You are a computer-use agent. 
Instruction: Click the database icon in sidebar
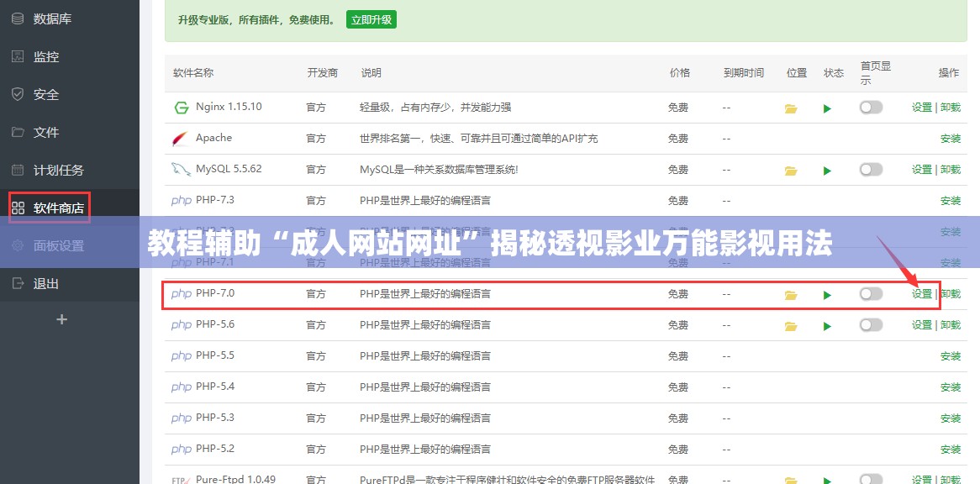click(x=18, y=18)
